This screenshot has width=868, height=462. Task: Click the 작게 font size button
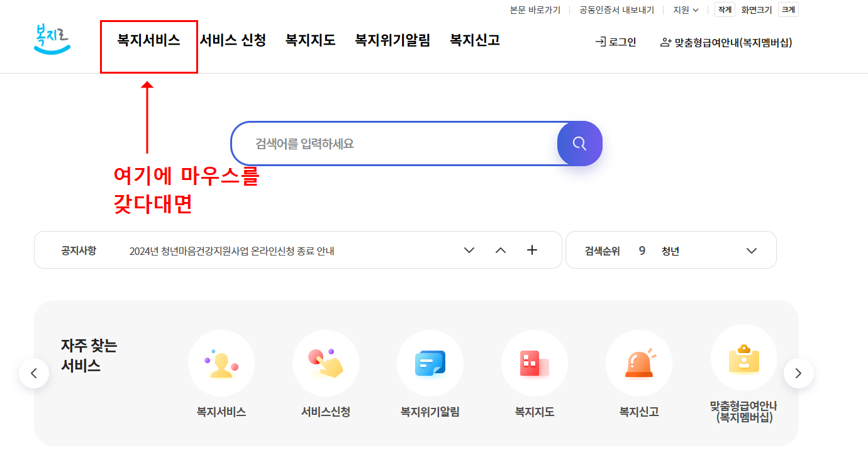(x=724, y=9)
